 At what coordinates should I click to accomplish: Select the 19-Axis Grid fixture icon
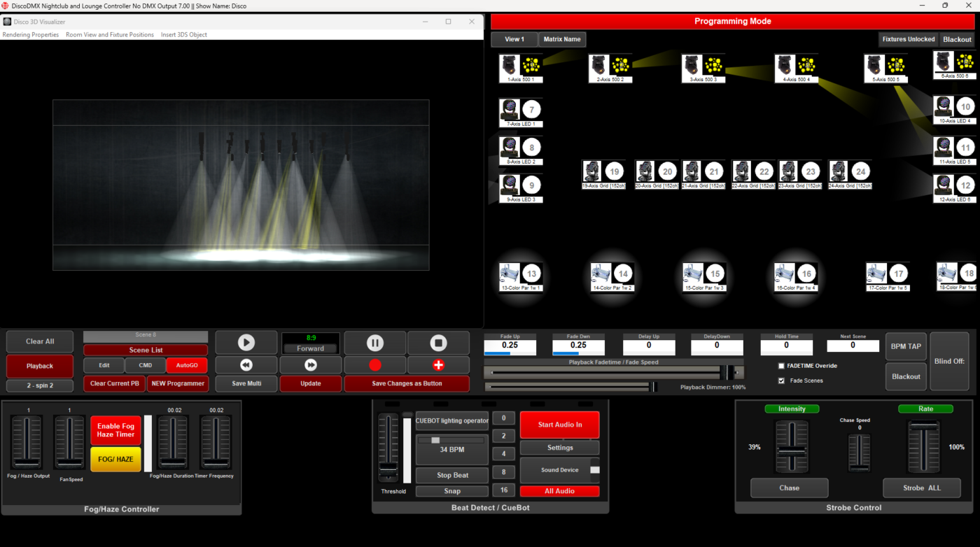point(603,171)
